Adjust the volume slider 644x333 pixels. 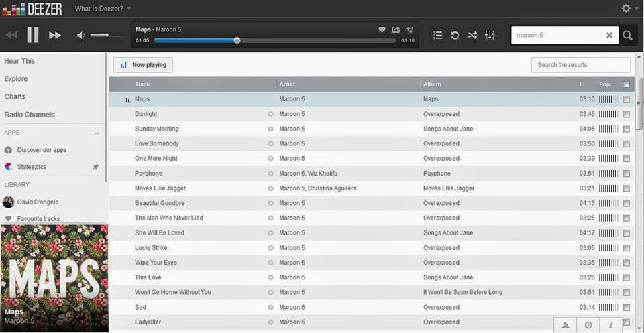pyautogui.click(x=106, y=36)
